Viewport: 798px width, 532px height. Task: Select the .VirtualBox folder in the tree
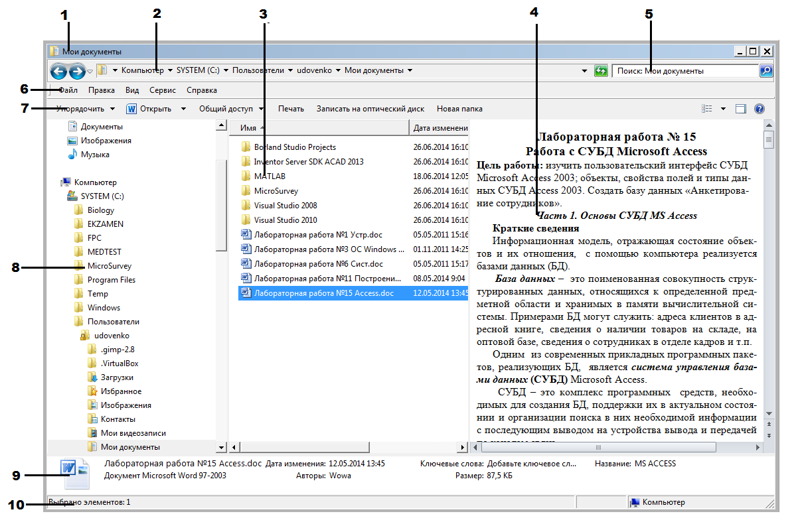(118, 364)
